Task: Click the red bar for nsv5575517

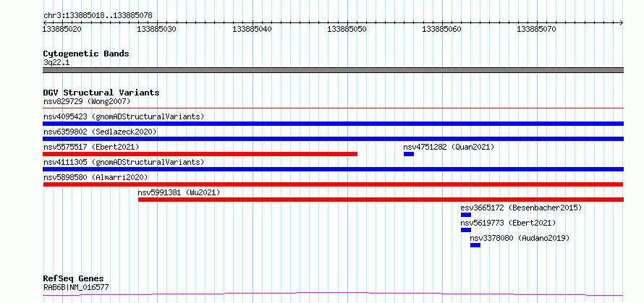Action: click(x=200, y=154)
